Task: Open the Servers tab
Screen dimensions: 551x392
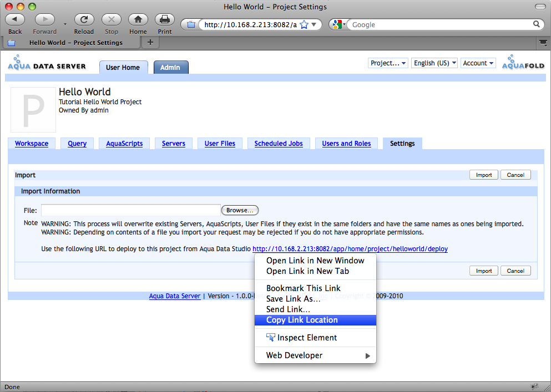Action: (174, 143)
